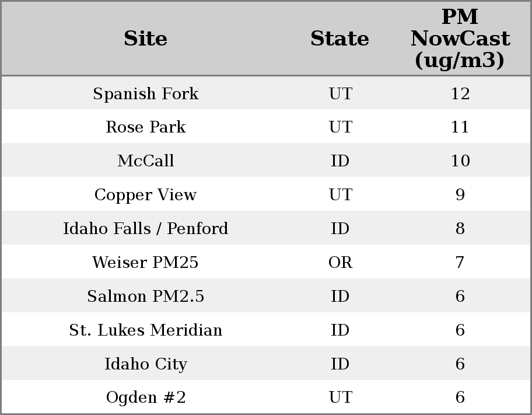
Task: Click the Idaho City site cell
Action: point(146,364)
